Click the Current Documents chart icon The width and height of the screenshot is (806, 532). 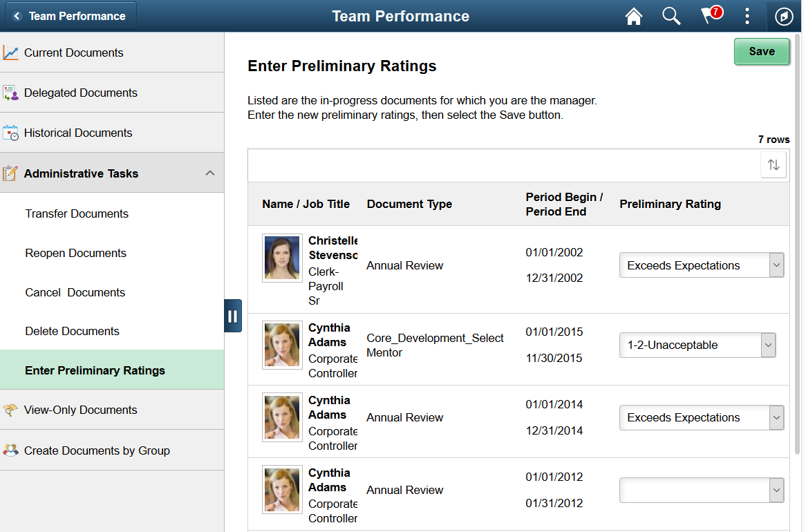point(10,53)
